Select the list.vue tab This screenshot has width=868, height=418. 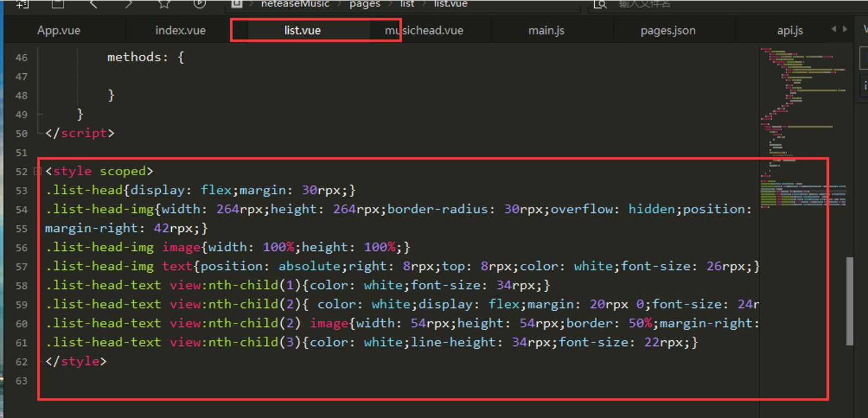point(302,31)
